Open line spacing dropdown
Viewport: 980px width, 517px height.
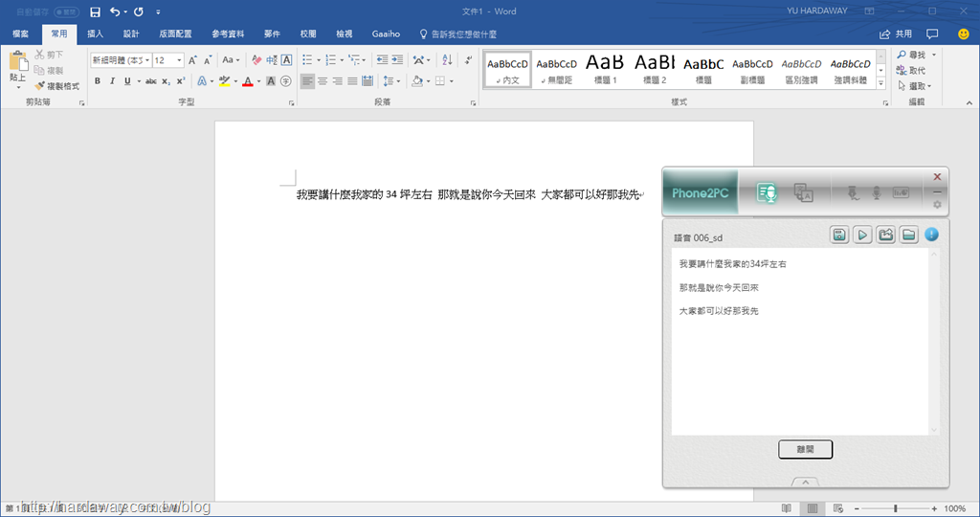click(391, 81)
